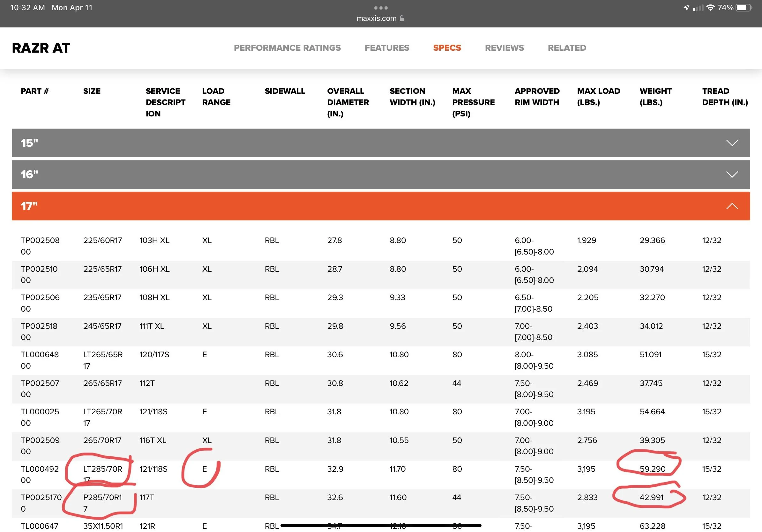Expand the 15" tire size section chevron
Image resolution: width=762 pixels, height=532 pixels.
pyautogui.click(x=732, y=143)
